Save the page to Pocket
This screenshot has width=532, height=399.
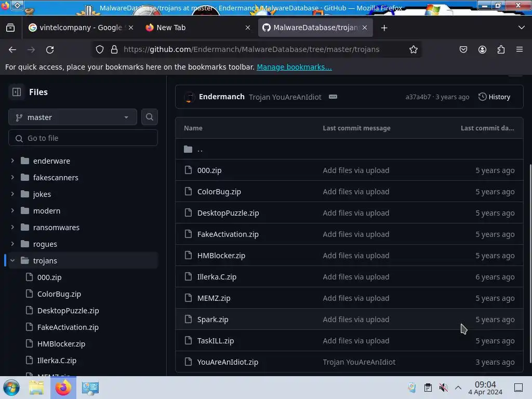click(x=463, y=49)
